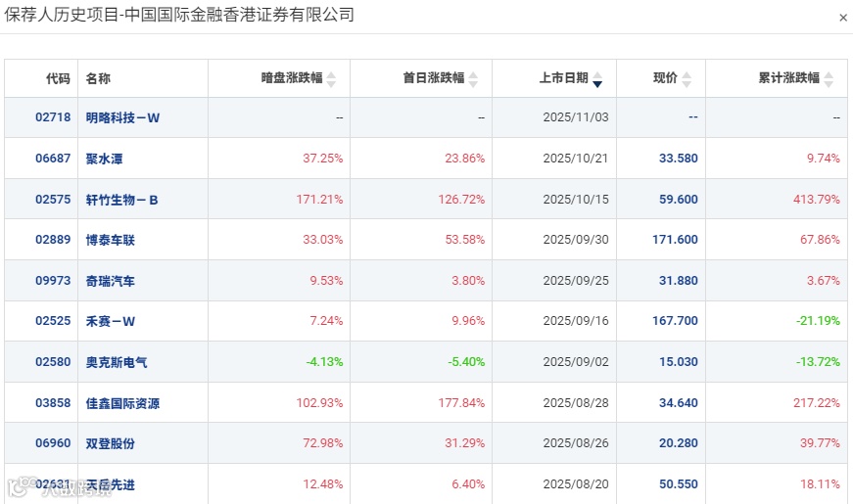Image resolution: width=853 pixels, height=504 pixels.
Task: Click current price 50.550
Action: 679,483
